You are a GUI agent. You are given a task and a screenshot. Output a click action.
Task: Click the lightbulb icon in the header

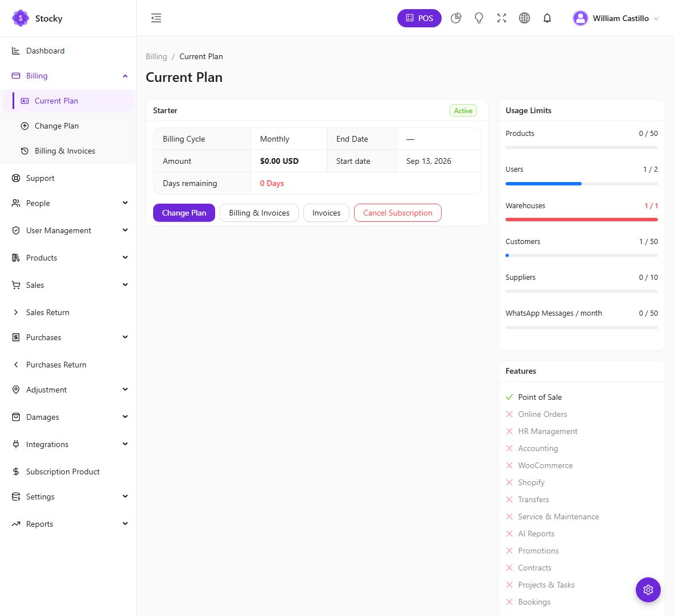(x=479, y=18)
